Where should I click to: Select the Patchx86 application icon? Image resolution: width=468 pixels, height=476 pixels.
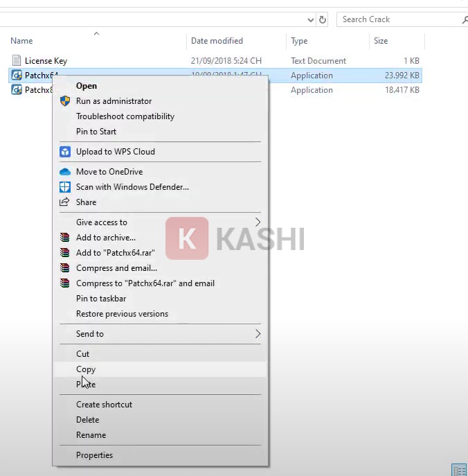pyautogui.click(x=17, y=89)
